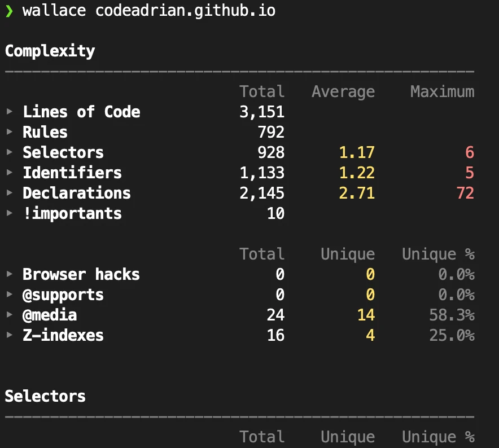Expand the Z-indexes row triangle

tap(9, 335)
